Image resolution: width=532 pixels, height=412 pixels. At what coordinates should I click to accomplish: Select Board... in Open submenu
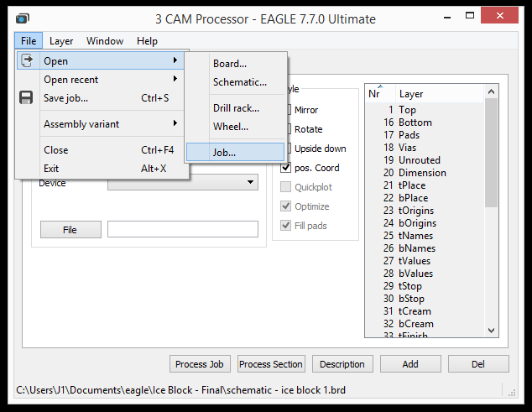click(x=236, y=64)
